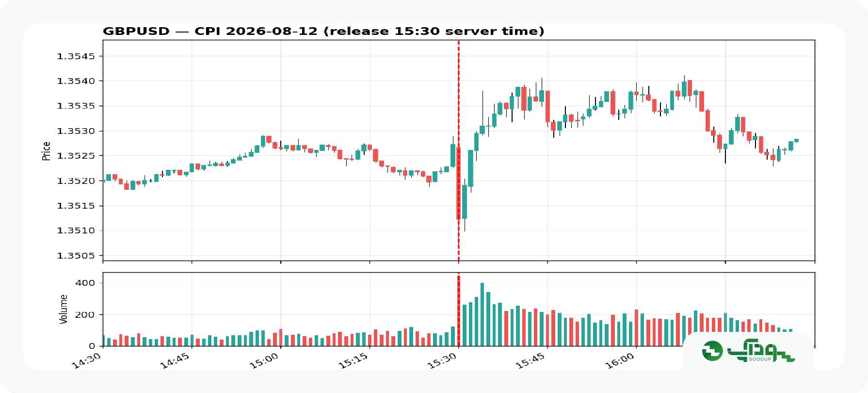Image resolution: width=868 pixels, height=393 pixels.
Task: Click the 16:00 time axis label
Action: [x=621, y=361]
